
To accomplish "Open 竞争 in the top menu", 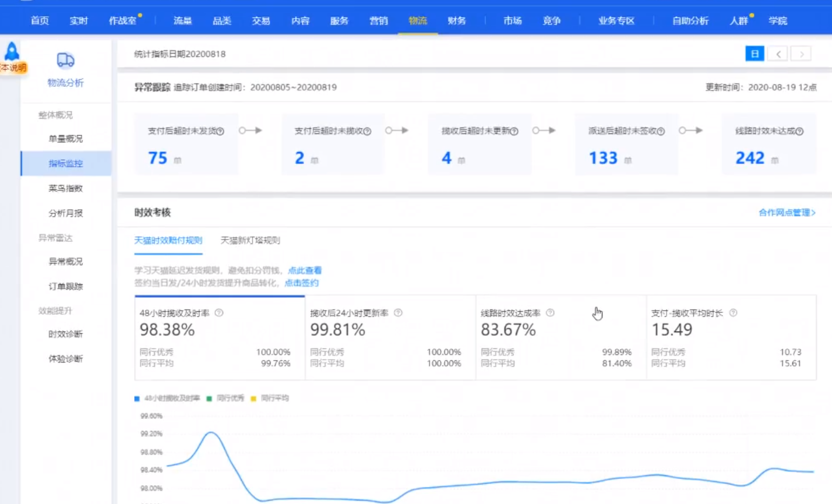I will [552, 21].
